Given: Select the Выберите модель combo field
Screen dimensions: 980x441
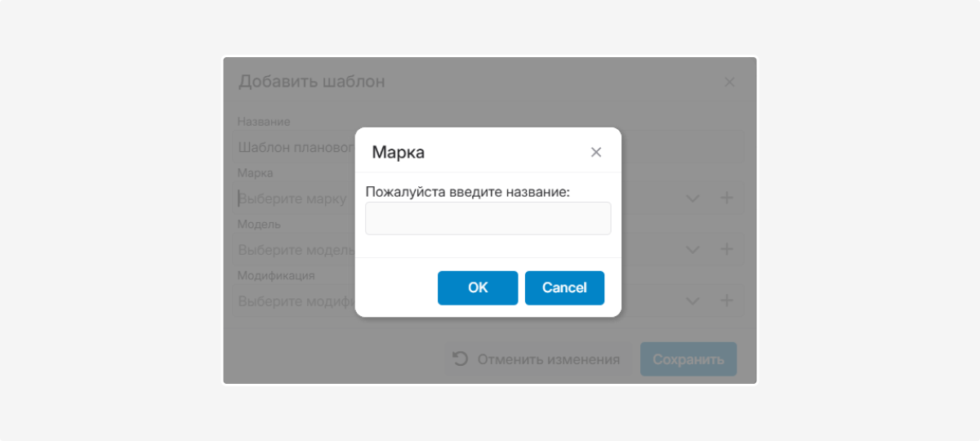Looking at the screenshot, I should pos(294,250).
